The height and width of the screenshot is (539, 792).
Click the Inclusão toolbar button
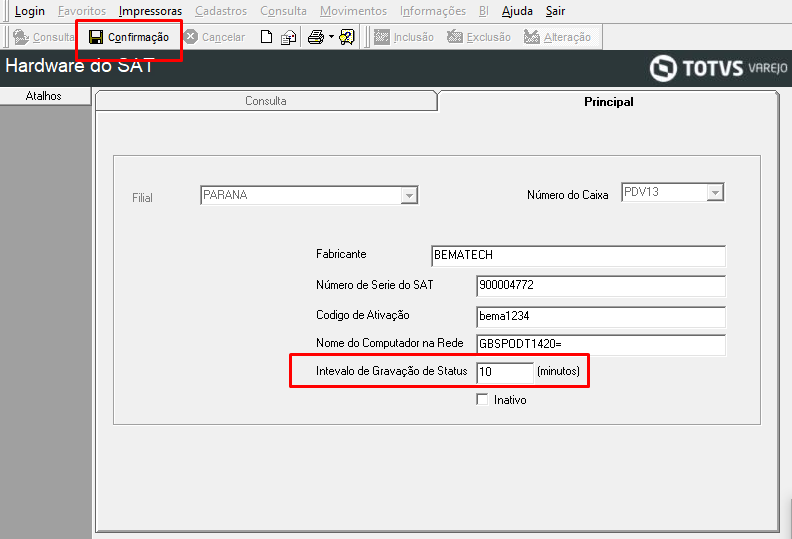[404, 37]
